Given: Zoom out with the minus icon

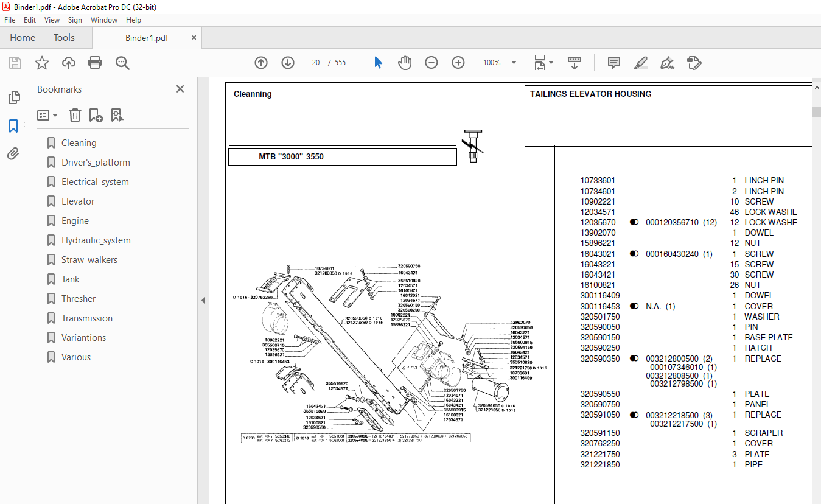Looking at the screenshot, I should 431,63.
